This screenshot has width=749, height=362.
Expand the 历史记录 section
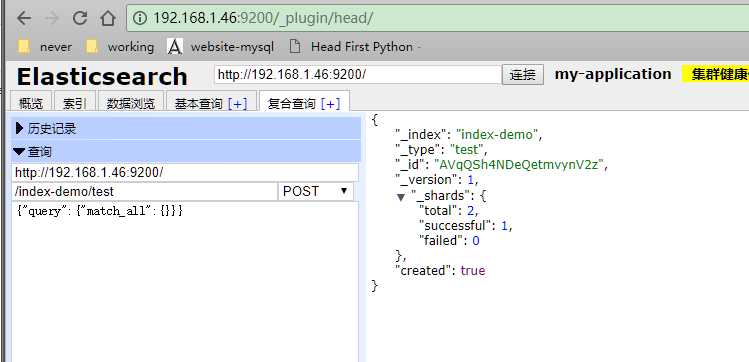pos(186,128)
